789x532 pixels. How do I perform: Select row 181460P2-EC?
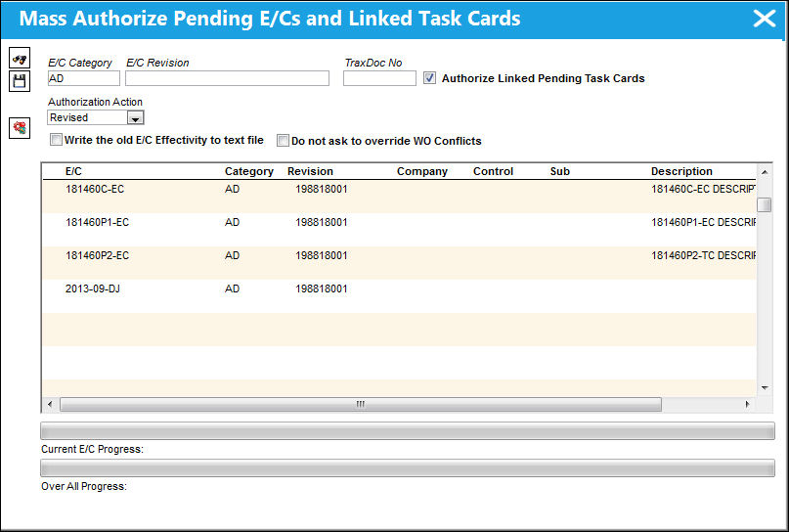pos(399,263)
